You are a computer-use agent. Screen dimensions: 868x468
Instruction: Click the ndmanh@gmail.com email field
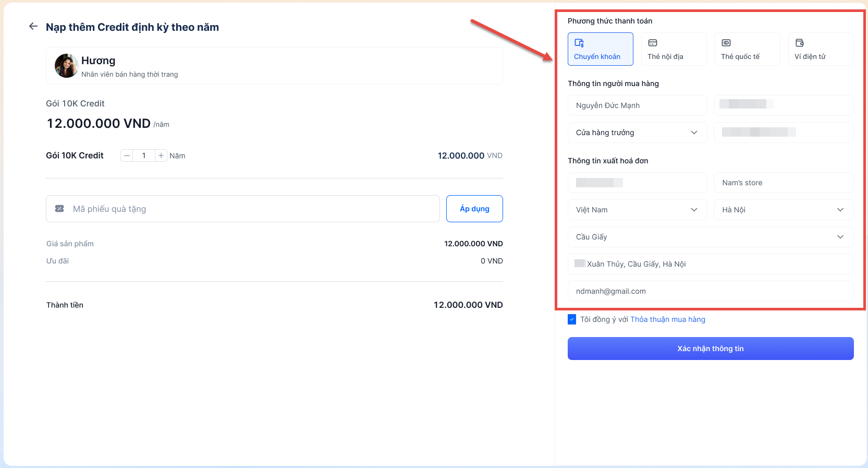point(710,291)
